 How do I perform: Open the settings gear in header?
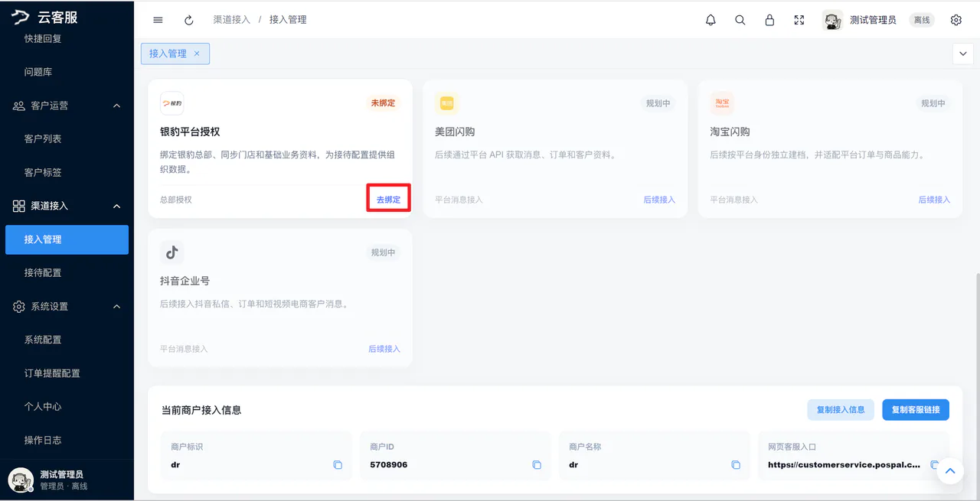[x=956, y=20]
